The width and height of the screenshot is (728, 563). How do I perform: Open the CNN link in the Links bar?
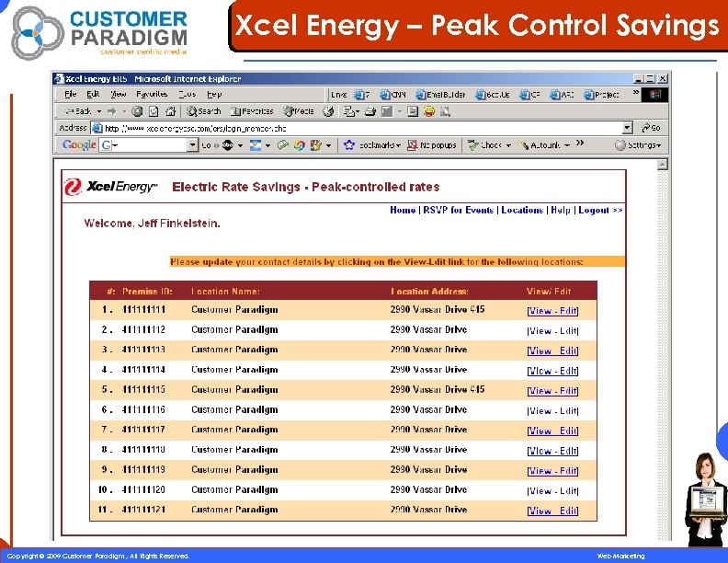tap(392, 95)
